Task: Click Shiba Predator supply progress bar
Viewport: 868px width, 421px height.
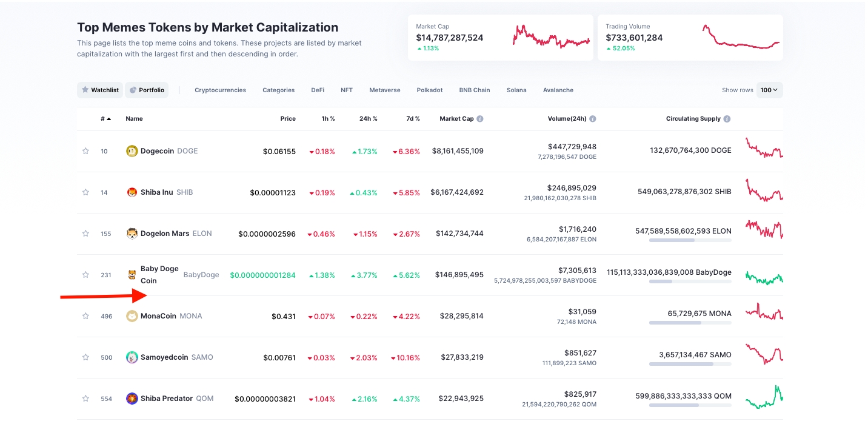Action: point(690,405)
